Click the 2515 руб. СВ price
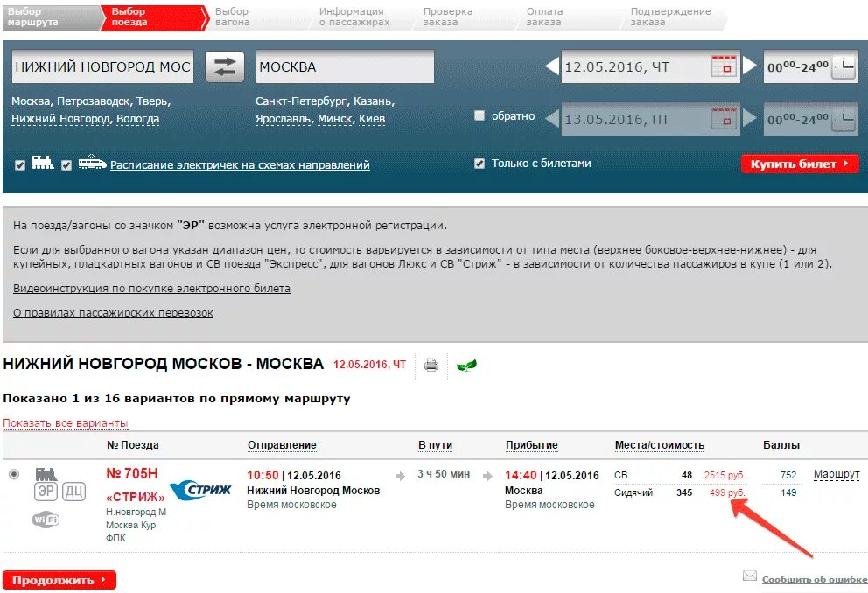868x593 pixels. coord(724,475)
